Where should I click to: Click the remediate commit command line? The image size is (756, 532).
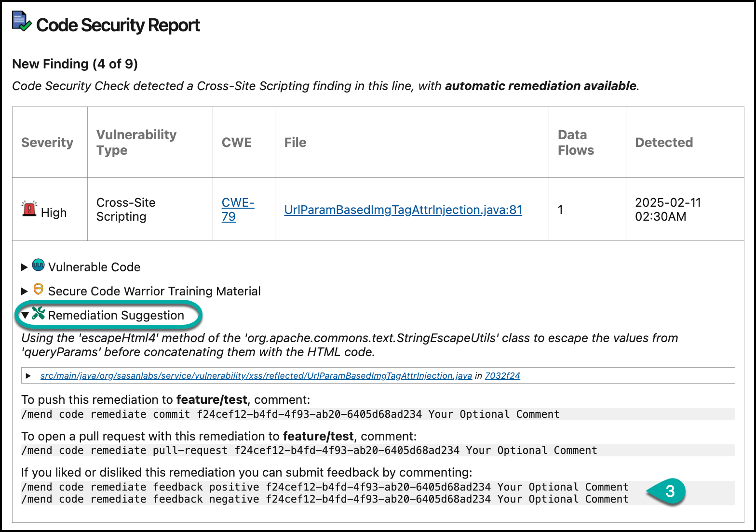[290, 414]
